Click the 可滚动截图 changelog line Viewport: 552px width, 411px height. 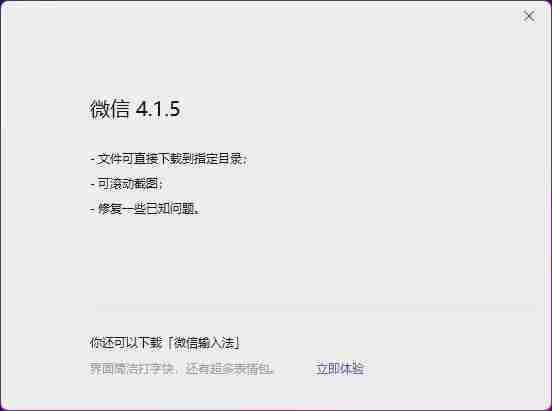click(x=126, y=184)
